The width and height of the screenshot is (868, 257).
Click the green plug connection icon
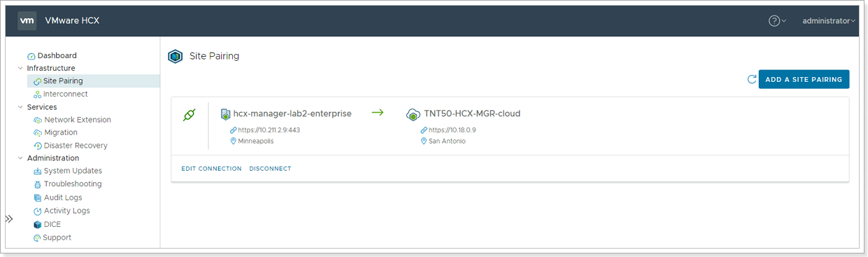[x=189, y=115]
